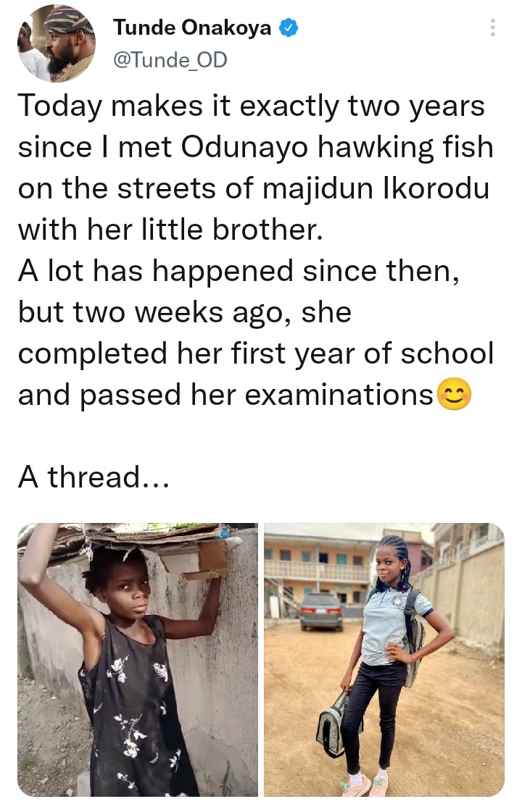Click the words 'and passed her examinations'
522x812 pixels.
click(x=225, y=395)
